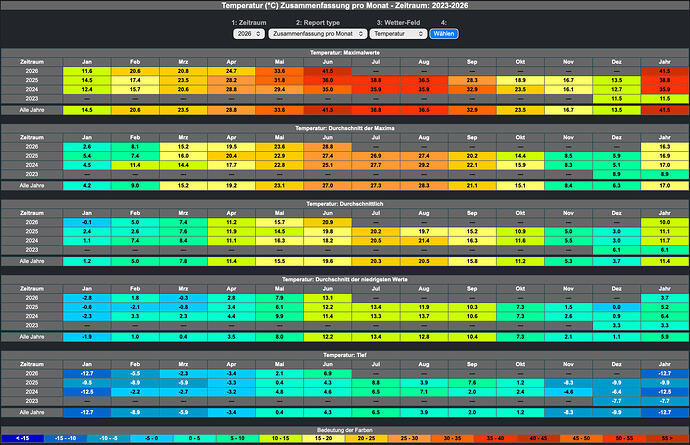Click the 41.5 Jun 2026 maximum cell
Screen dimensions: 690x445
(327, 71)
